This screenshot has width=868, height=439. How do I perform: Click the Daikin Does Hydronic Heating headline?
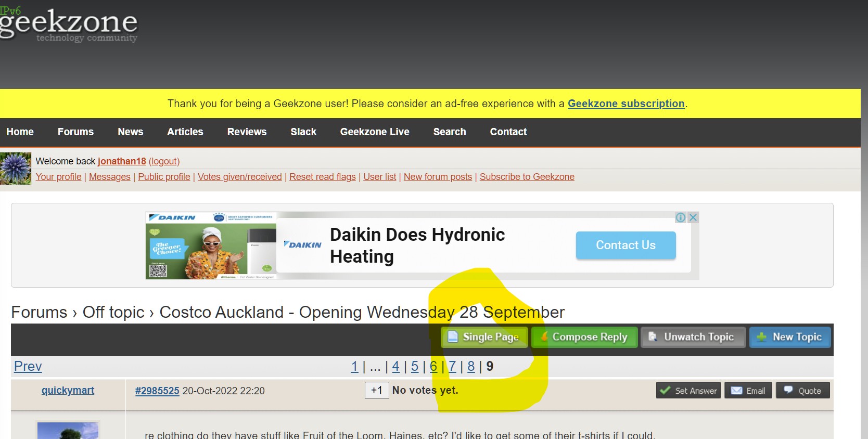tap(417, 246)
